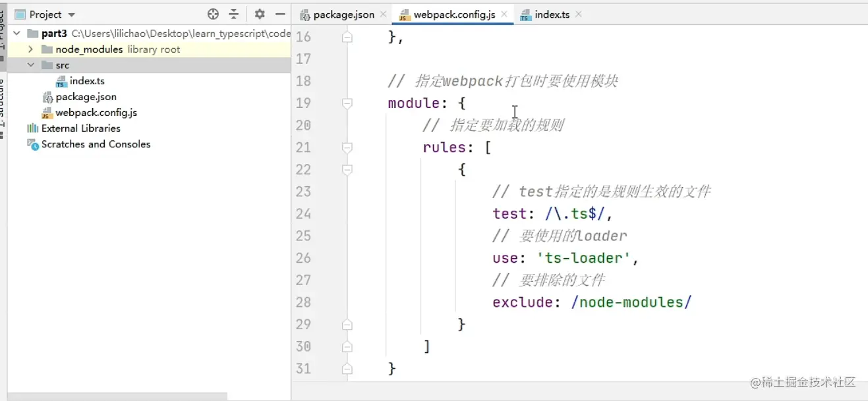Click the Project panel horizontal scrollbar

coord(117,396)
